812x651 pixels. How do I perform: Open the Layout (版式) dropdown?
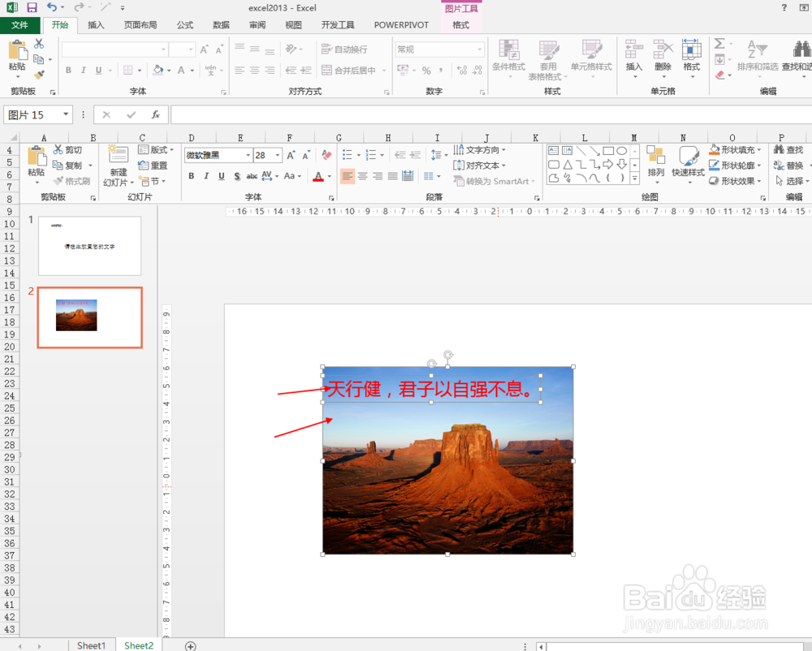click(x=156, y=149)
